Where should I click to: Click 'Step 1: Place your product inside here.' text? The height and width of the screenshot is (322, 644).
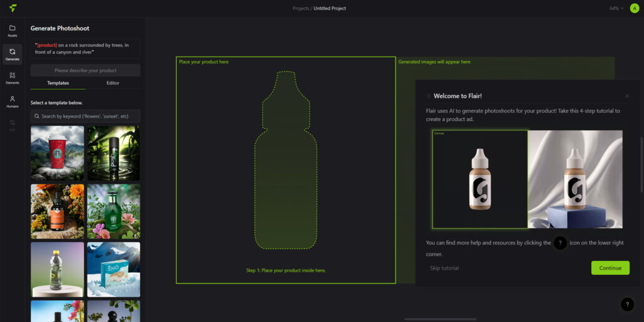[x=286, y=270]
